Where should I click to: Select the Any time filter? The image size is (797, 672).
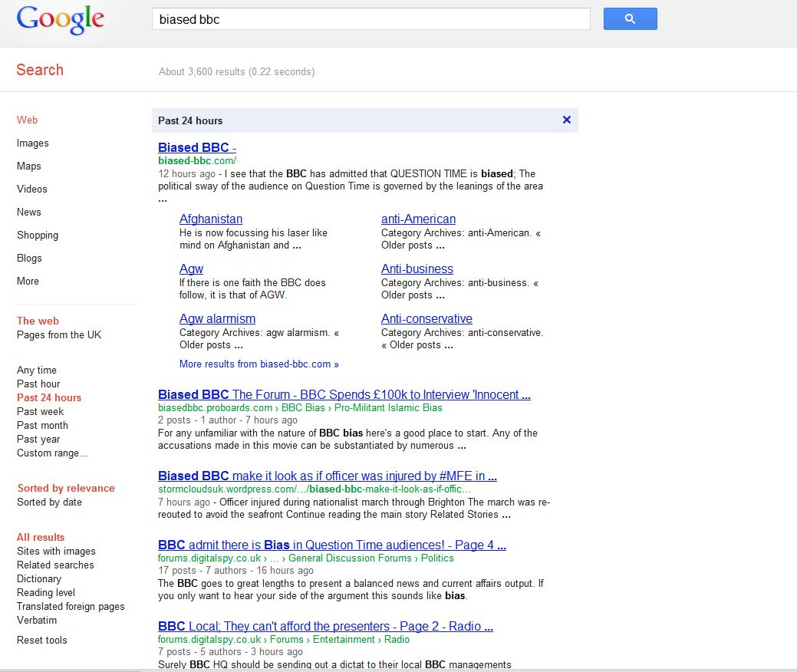point(37,370)
